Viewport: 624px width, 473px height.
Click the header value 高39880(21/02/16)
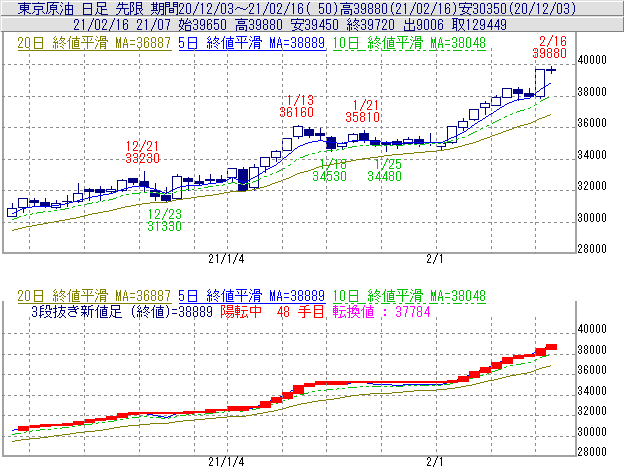(398, 8)
